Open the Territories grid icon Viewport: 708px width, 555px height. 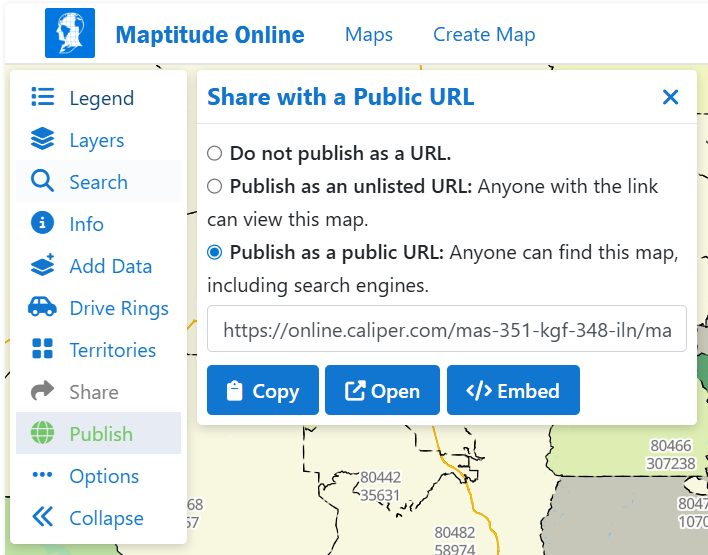coord(42,350)
